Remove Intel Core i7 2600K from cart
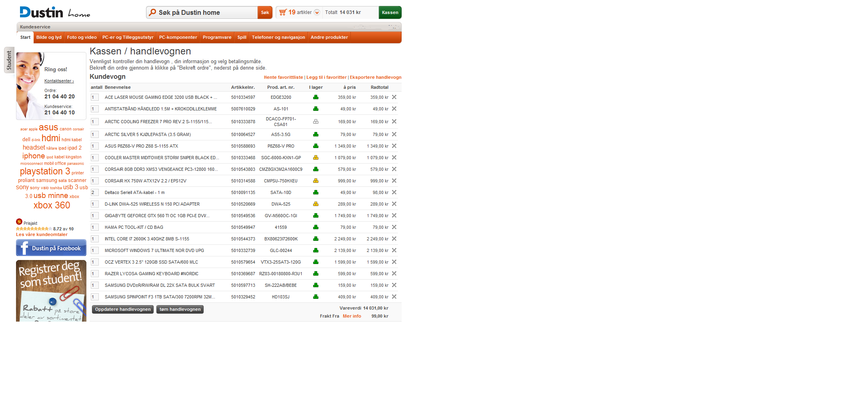868x408 pixels. pyautogui.click(x=394, y=239)
